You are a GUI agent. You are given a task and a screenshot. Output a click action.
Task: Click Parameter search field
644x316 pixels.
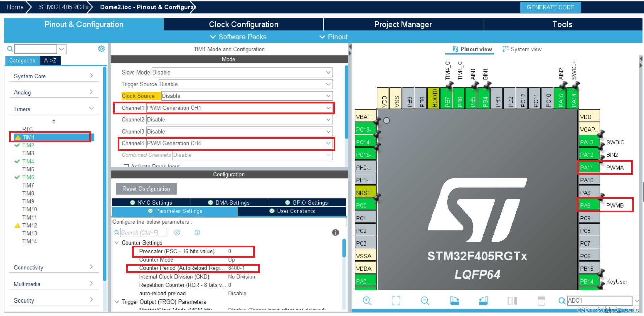click(143, 232)
